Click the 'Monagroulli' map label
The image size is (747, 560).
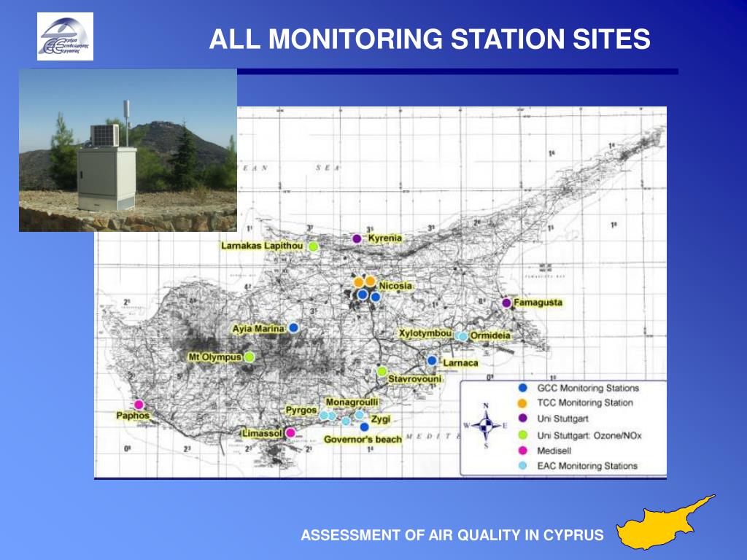(352, 402)
